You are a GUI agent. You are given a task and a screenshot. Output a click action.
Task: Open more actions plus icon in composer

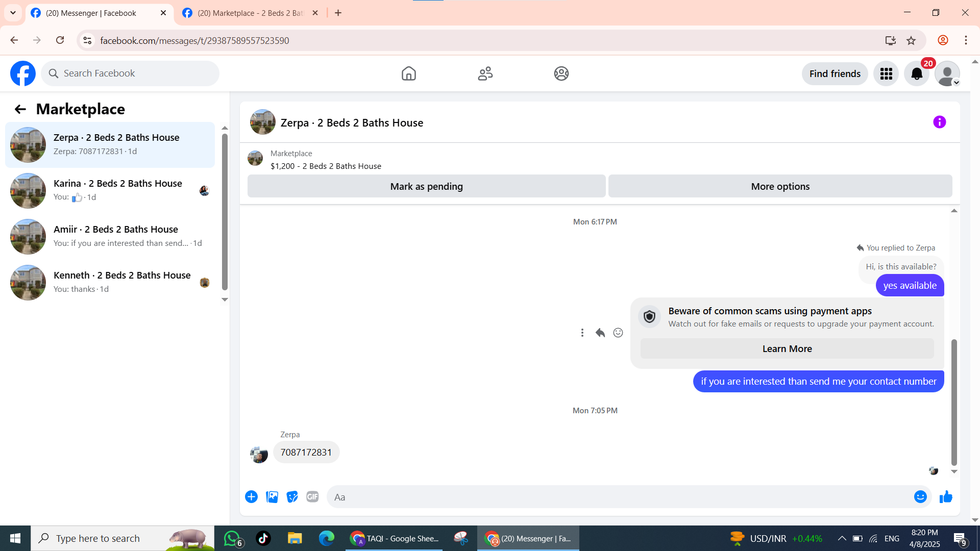[x=251, y=497]
